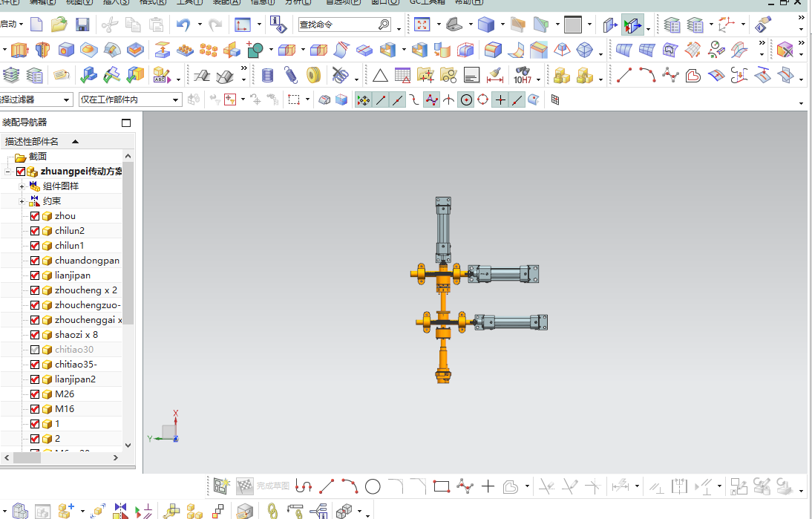Image resolution: width=812 pixels, height=519 pixels.
Task: Click the Undo arrow icon
Action: click(x=183, y=25)
